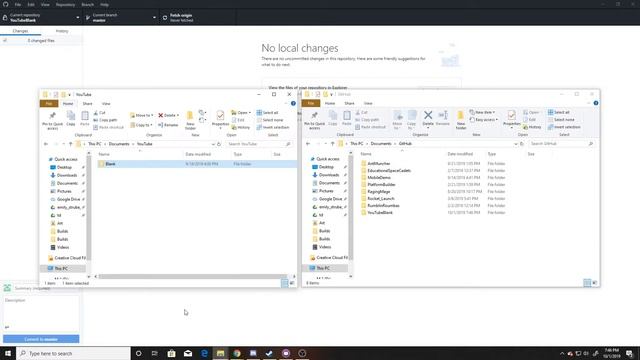Image resolution: width=640 pixels, height=360 pixels.
Task: Click History in YouTube window ribbon
Action: (241, 127)
